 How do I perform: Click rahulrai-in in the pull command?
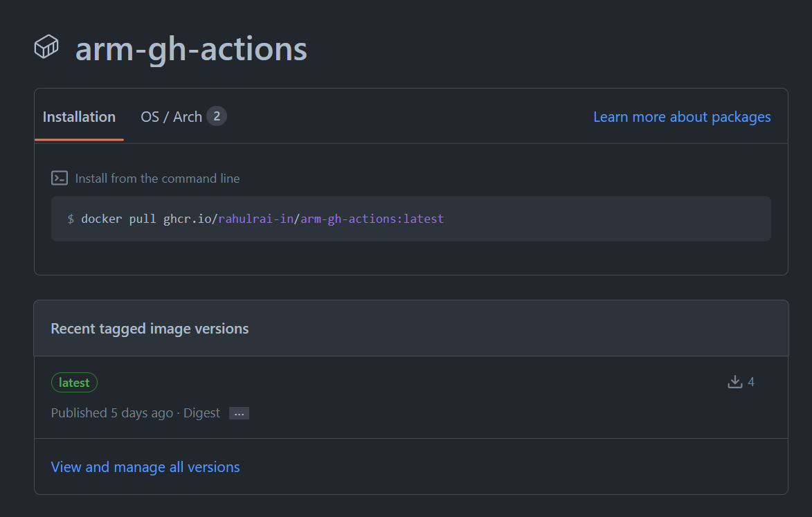[256, 219]
